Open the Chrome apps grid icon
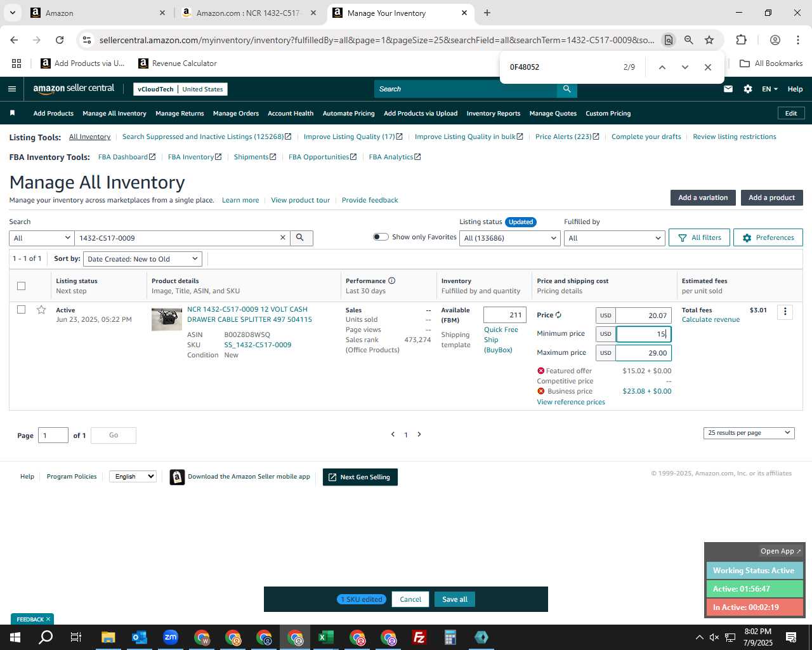Screen dimensions: 812x650 [16, 63]
